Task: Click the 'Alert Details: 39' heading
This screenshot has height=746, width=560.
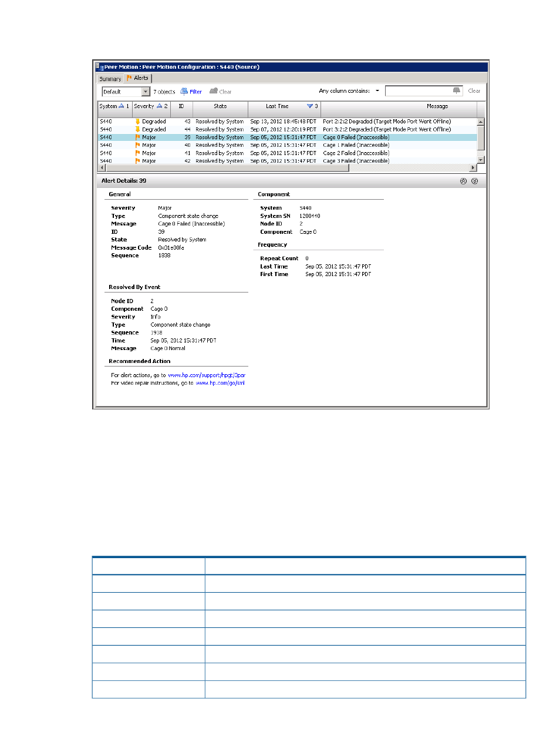Action: (x=124, y=181)
